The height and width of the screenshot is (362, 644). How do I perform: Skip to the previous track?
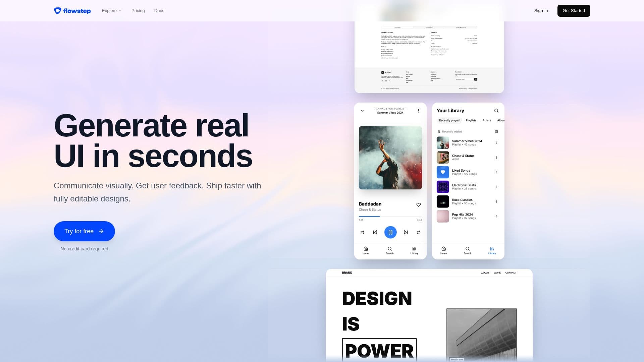pyautogui.click(x=375, y=232)
